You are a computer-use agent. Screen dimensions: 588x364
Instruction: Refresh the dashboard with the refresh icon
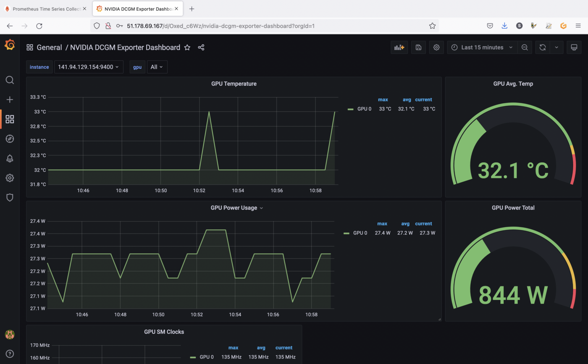click(x=543, y=47)
